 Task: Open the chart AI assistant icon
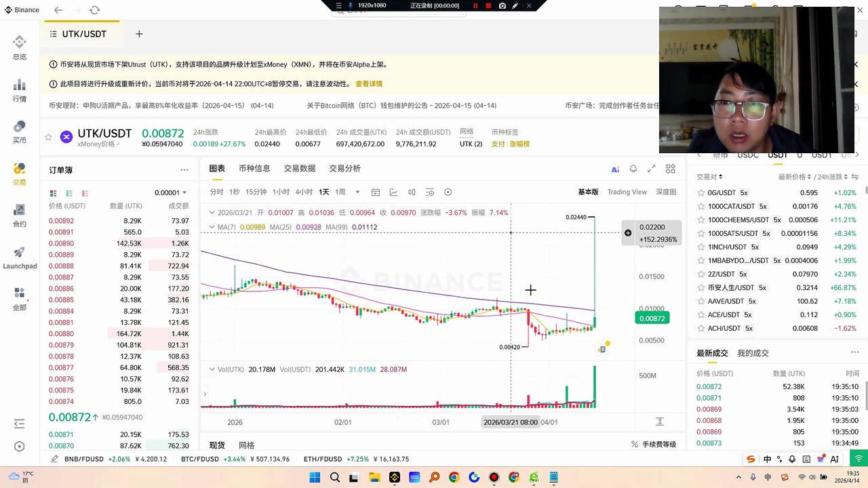click(615, 169)
